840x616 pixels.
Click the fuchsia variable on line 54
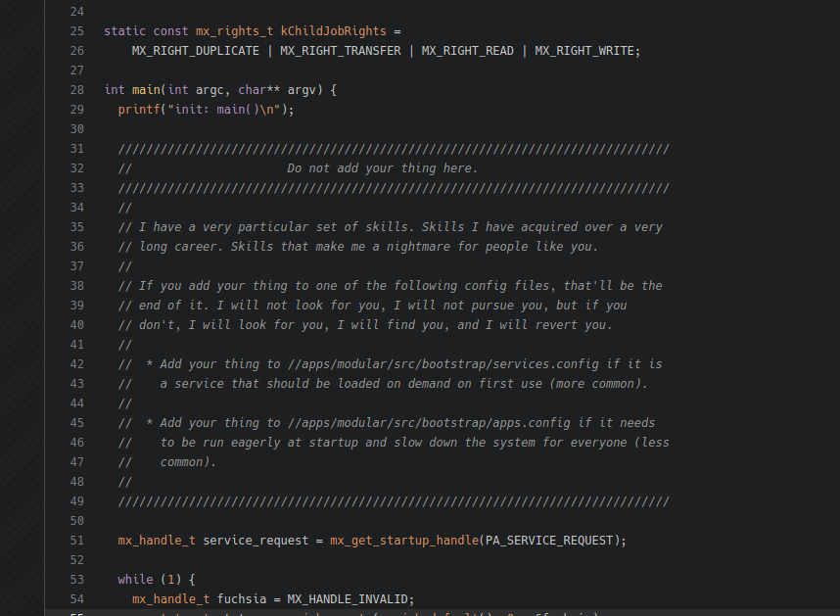(242, 598)
